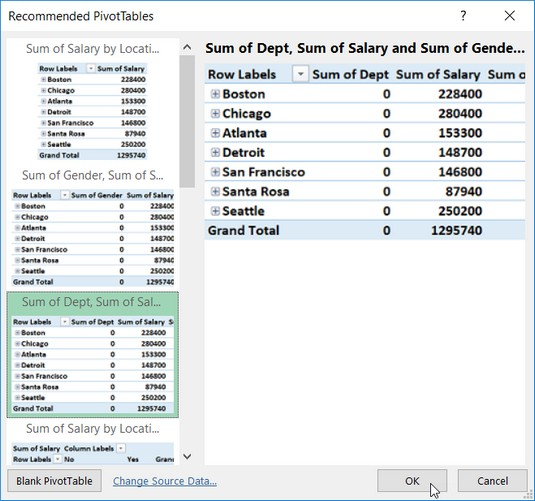Expand Atlanta row in large preview

[215, 133]
